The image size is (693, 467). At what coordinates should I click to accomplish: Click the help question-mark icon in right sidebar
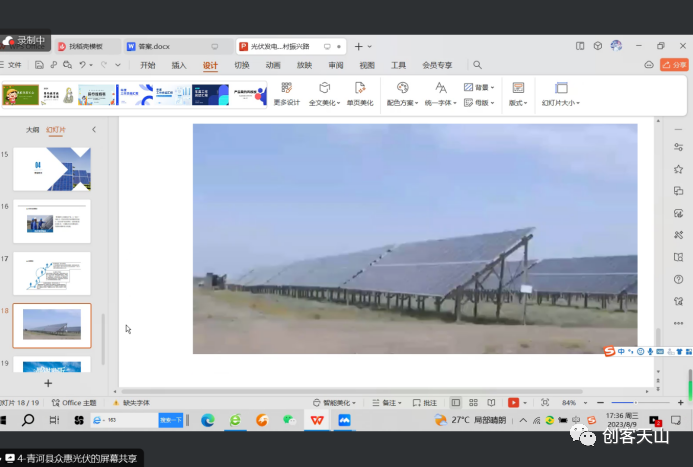tap(678, 279)
